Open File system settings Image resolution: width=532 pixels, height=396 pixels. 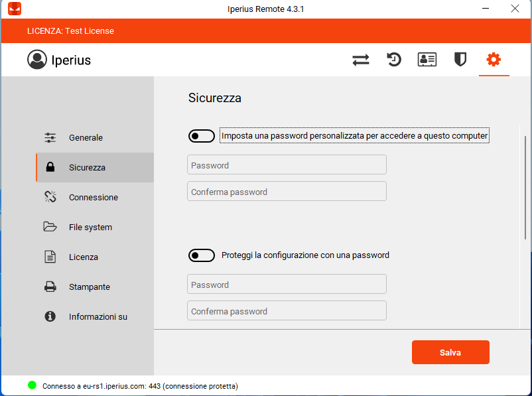click(90, 228)
